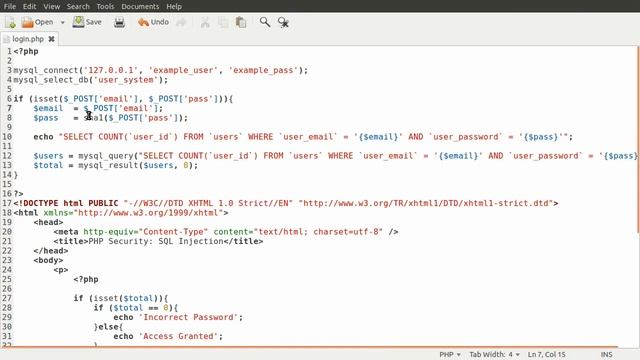Open the Tab Width dropdown
The image size is (640, 360).
[x=494, y=354]
